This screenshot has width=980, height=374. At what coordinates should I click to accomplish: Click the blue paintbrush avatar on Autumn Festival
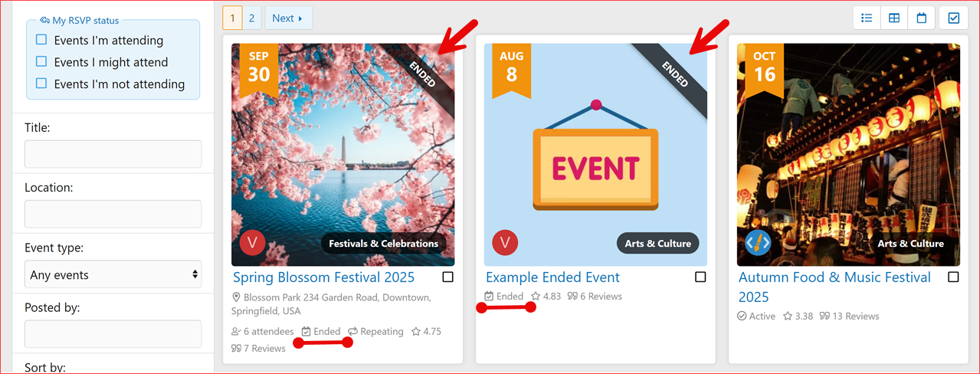[x=758, y=243]
